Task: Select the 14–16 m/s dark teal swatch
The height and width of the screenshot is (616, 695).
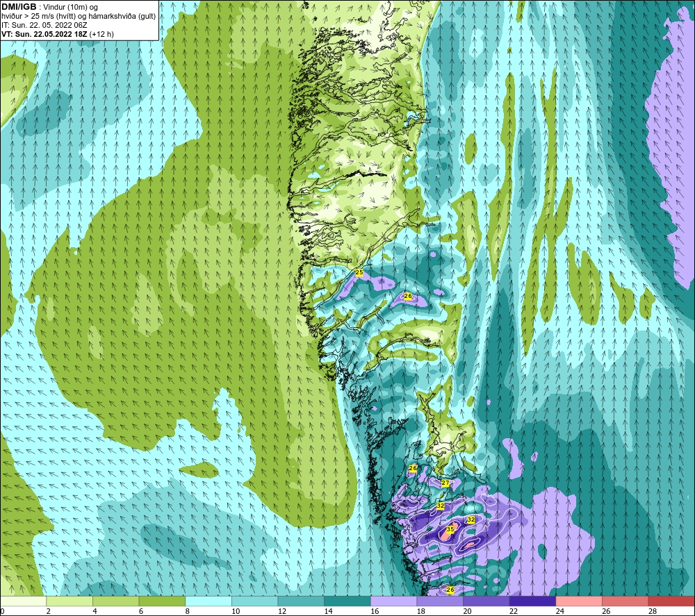Action: pyautogui.click(x=347, y=601)
